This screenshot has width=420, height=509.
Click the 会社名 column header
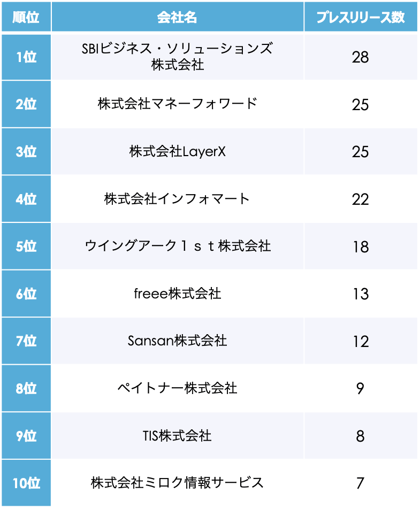coord(177,18)
